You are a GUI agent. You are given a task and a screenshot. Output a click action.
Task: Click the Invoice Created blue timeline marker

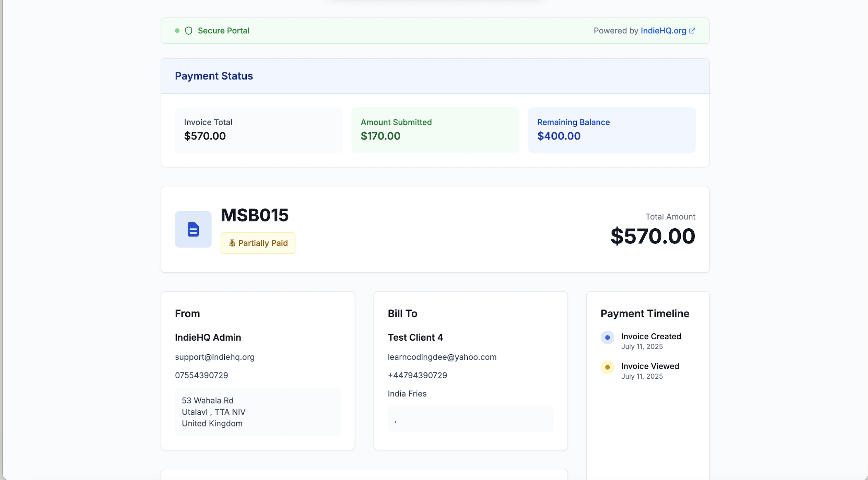607,338
